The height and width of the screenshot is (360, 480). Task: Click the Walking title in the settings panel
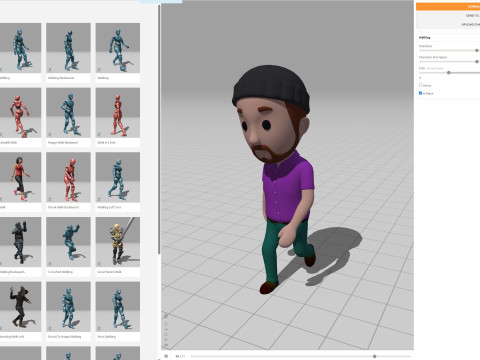424,37
